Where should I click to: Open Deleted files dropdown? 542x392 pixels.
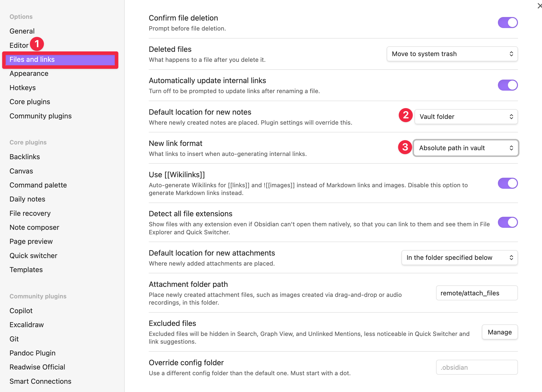452,54
